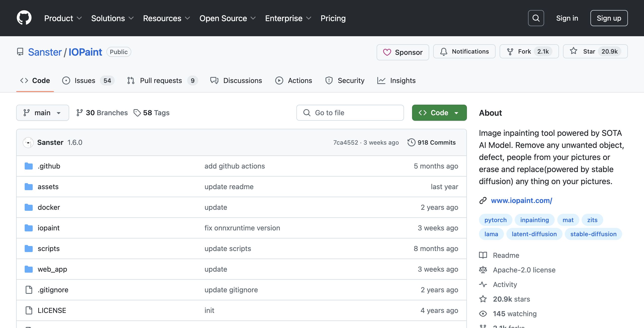
Task: Expand the Open Source menu
Action: point(227,18)
